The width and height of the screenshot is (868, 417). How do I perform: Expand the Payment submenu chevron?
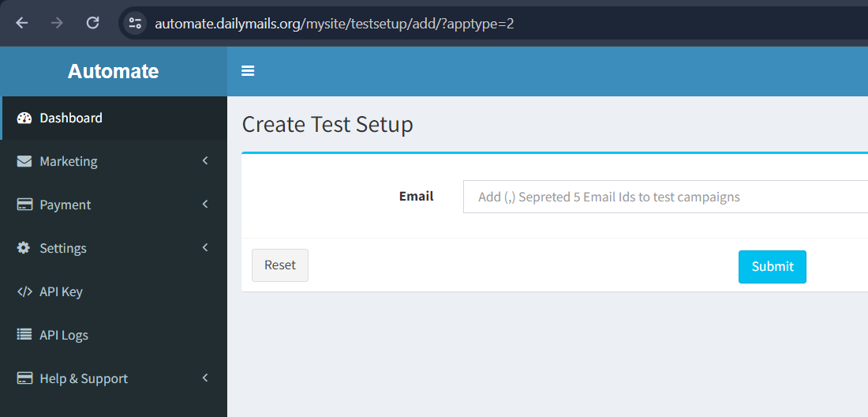tap(205, 205)
